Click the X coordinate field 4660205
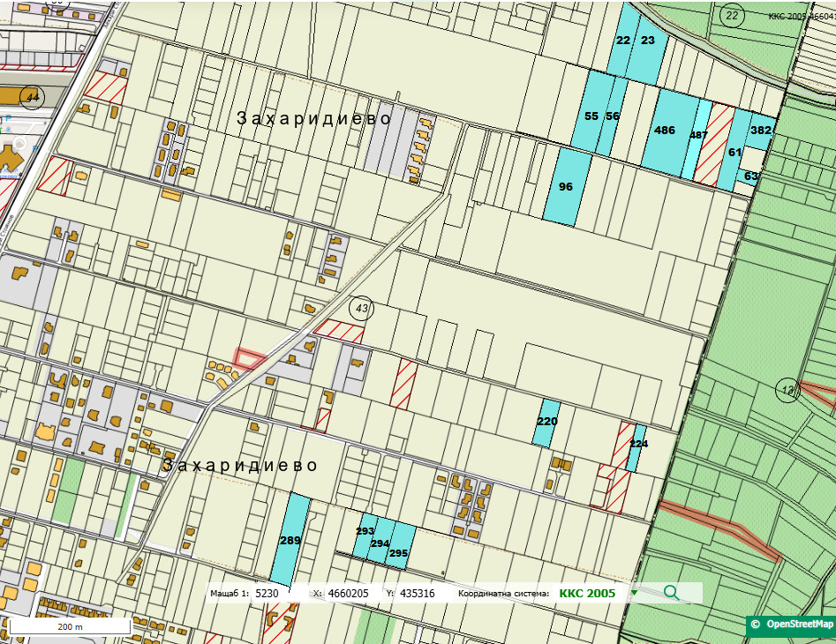 (351, 594)
